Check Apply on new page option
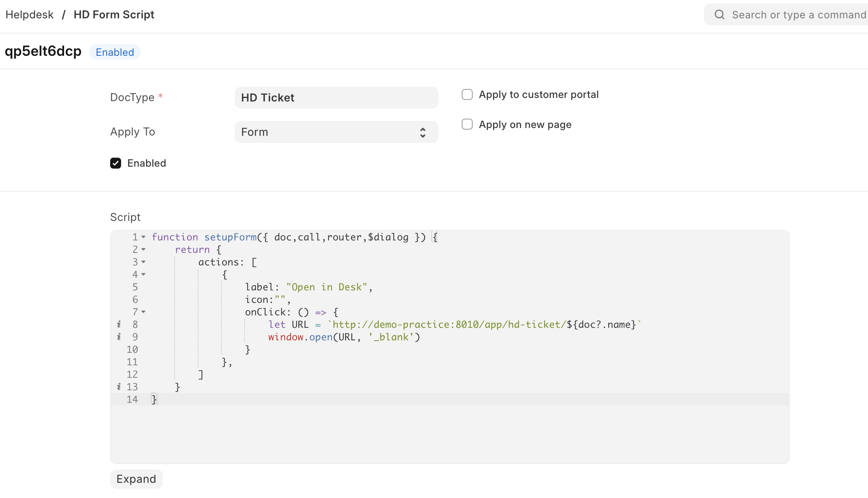This screenshot has height=498, width=868. [467, 124]
